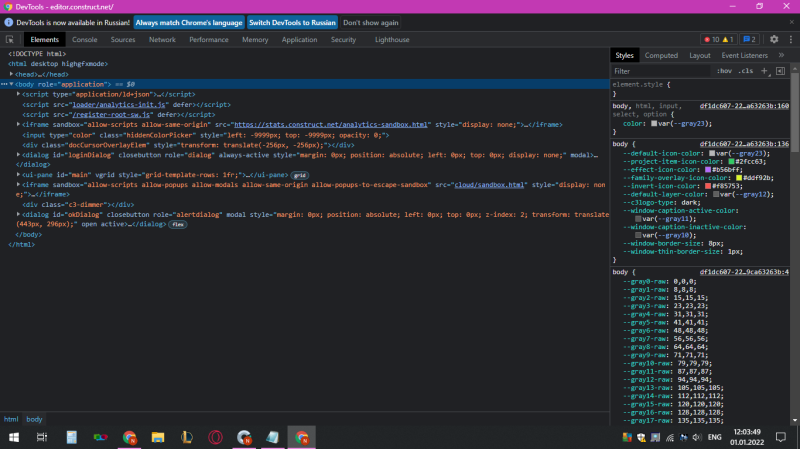Open the Network tab

[162, 39]
